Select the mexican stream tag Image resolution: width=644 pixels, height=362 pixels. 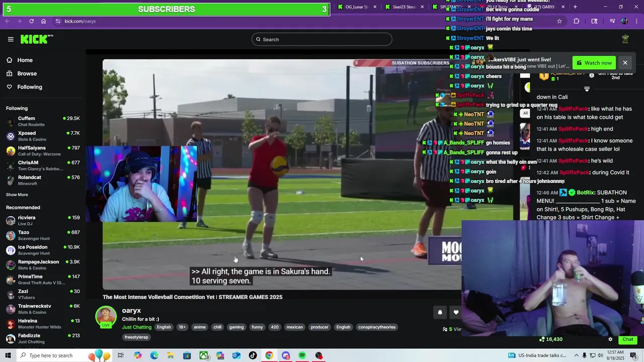pyautogui.click(x=295, y=327)
